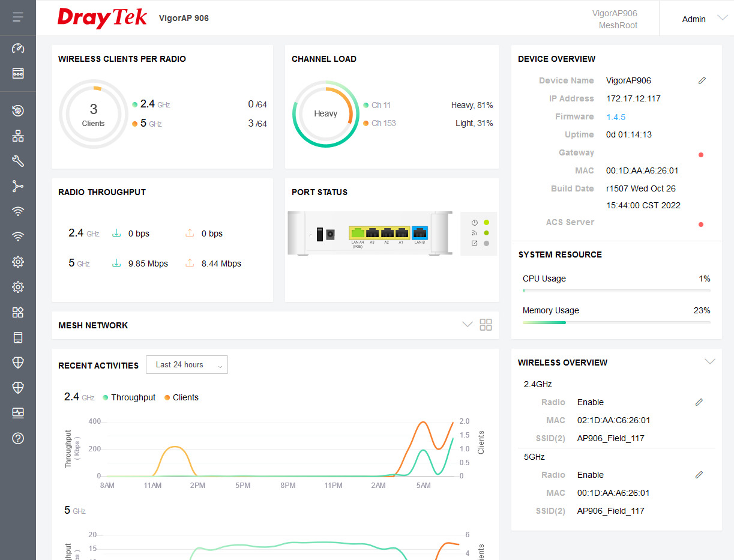Collapse the Wireless Overview panel
The image size is (734, 560).
(x=709, y=362)
